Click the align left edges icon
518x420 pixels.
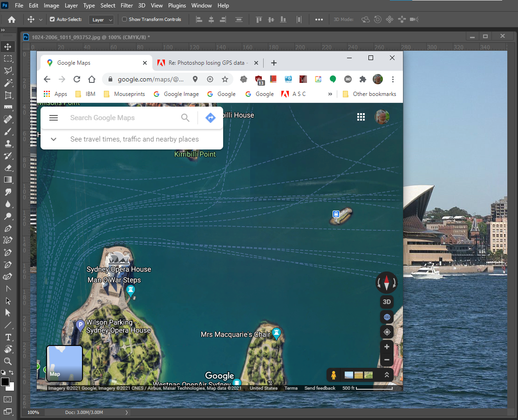point(198,19)
